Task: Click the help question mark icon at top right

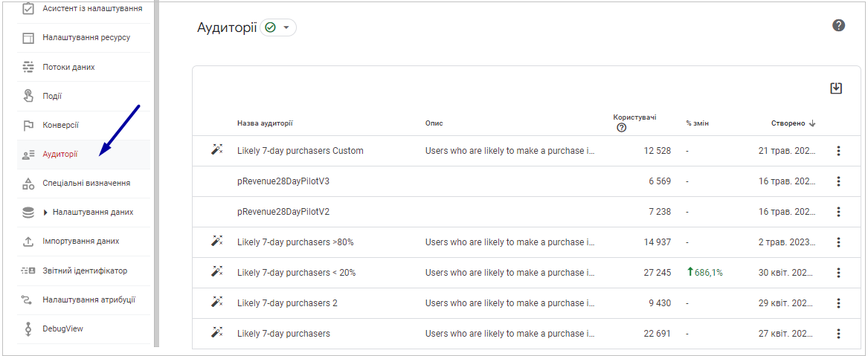Action: click(839, 25)
